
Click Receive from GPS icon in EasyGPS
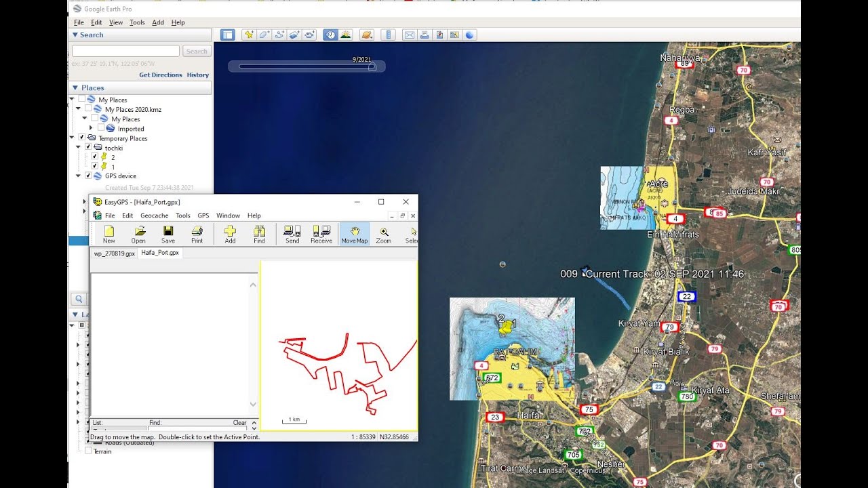(321, 235)
